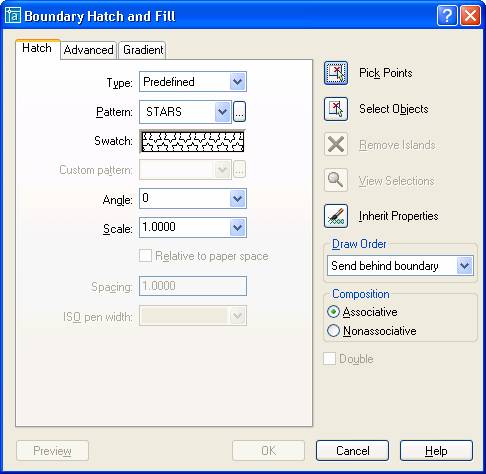Switch to the Gradient tab

(143, 50)
